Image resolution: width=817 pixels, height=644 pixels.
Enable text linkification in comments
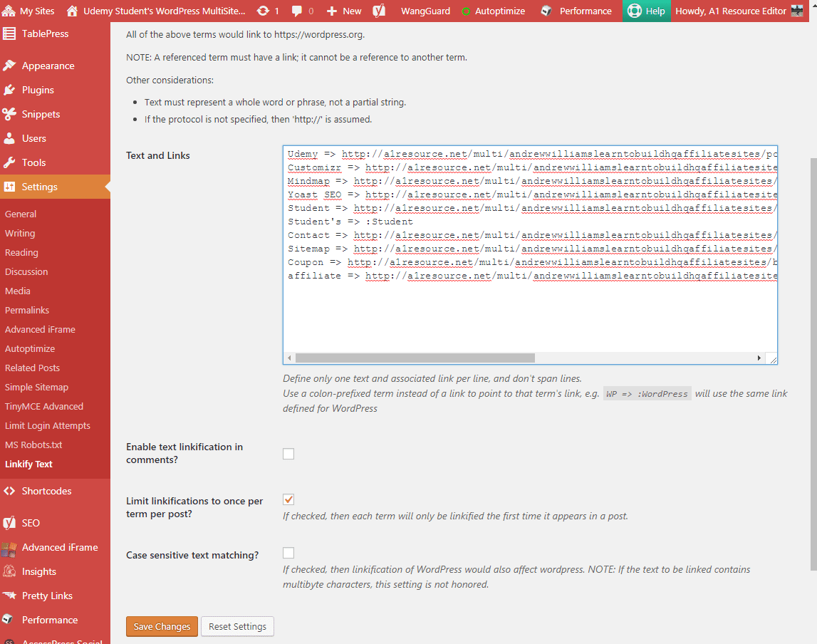click(x=288, y=453)
